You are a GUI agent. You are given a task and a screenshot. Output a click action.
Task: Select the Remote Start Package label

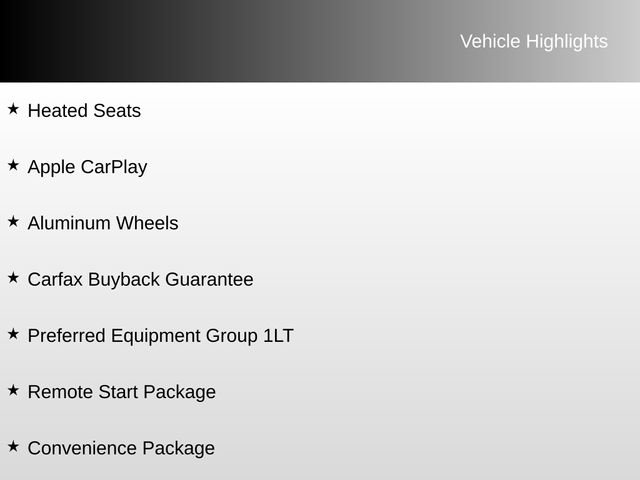click(x=121, y=391)
